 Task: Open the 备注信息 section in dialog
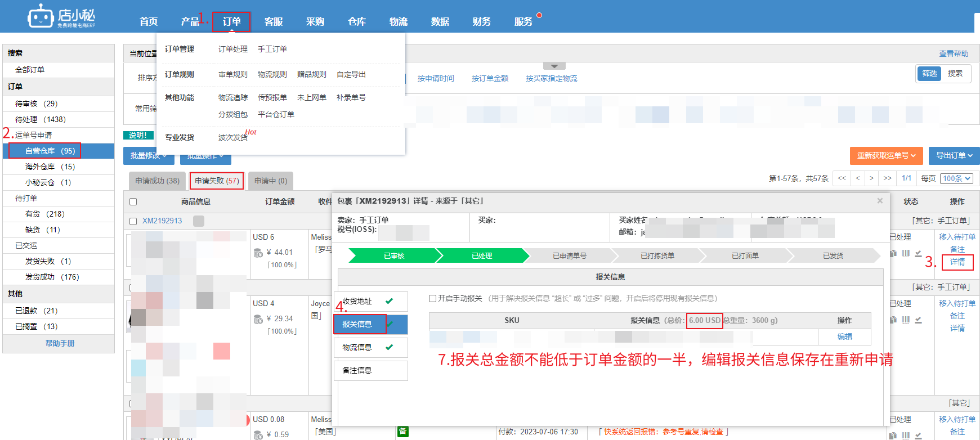pos(371,370)
